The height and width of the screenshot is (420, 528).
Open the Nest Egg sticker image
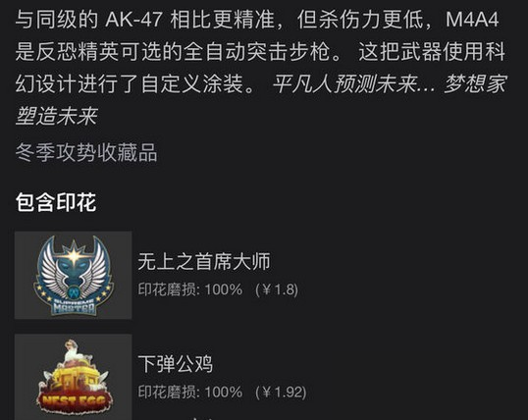tap(73, 377)
